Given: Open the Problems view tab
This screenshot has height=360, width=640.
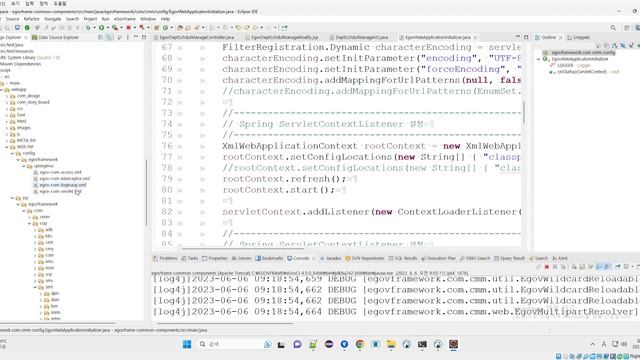Looking at the screenshot, I should pos(165,258).
